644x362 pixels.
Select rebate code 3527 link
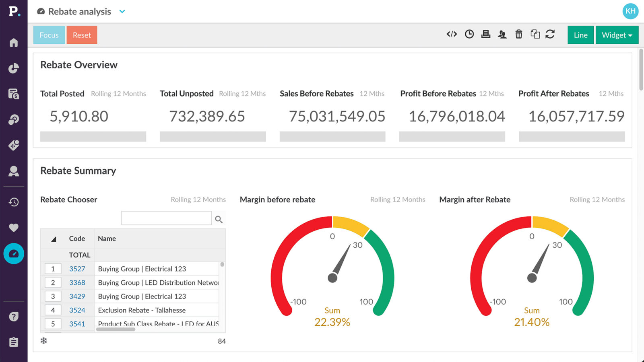click(x=77, y=269)
